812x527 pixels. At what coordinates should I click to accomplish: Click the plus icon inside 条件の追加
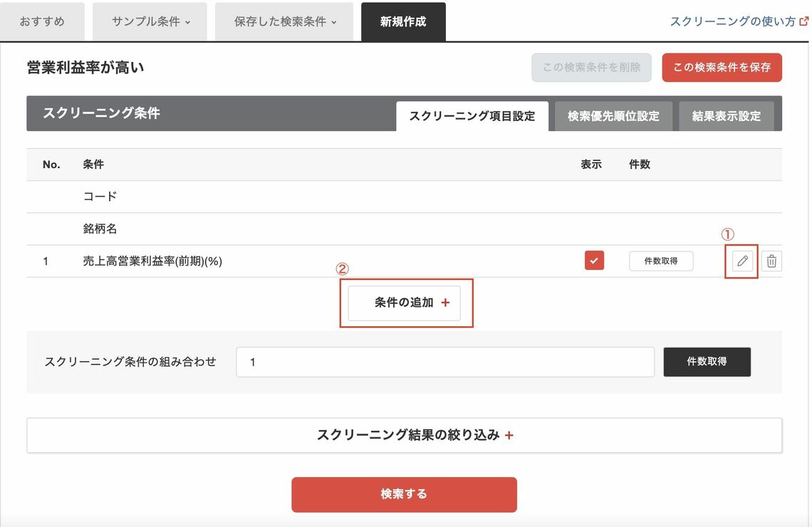(446, 302)
